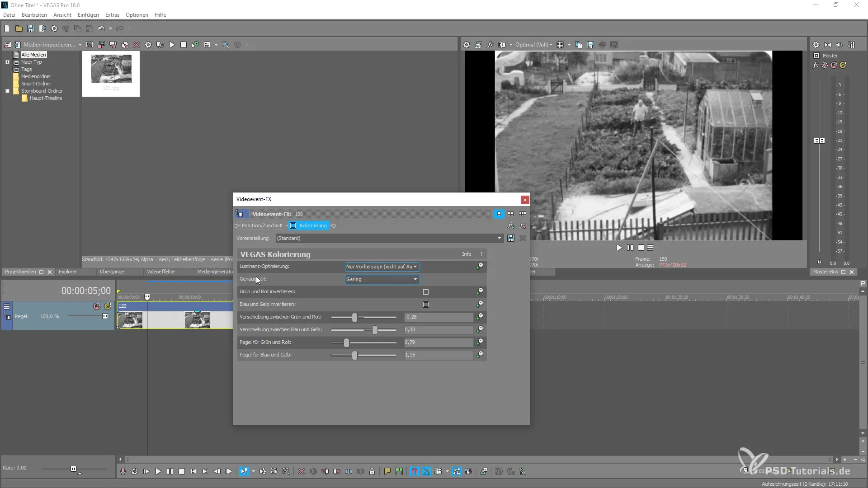868x488 pixels.
Task: Collapse the Storyboard-Ordner tree node
Action: (x=7, y=91)
